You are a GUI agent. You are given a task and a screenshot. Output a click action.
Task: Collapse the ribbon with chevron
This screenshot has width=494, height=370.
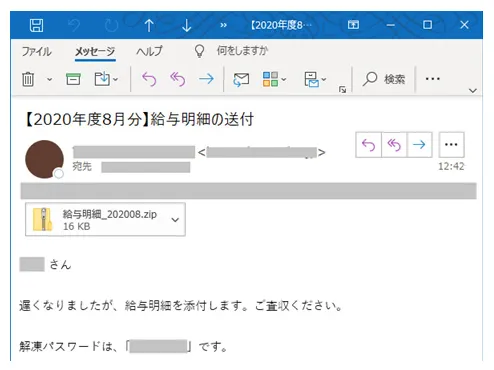pyautogui.click(x=473, y=90)
